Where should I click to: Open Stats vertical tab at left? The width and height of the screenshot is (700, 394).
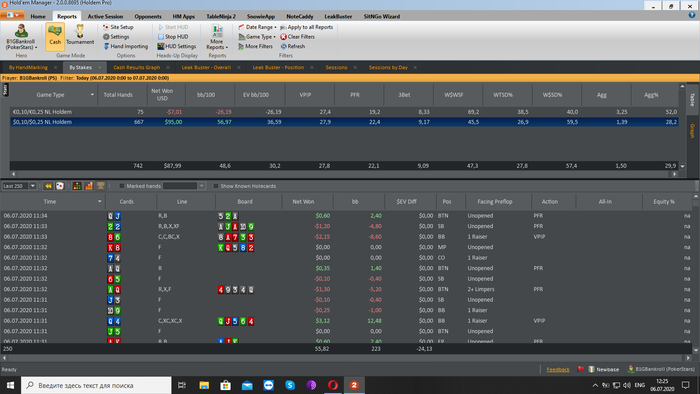click(5, 90)
